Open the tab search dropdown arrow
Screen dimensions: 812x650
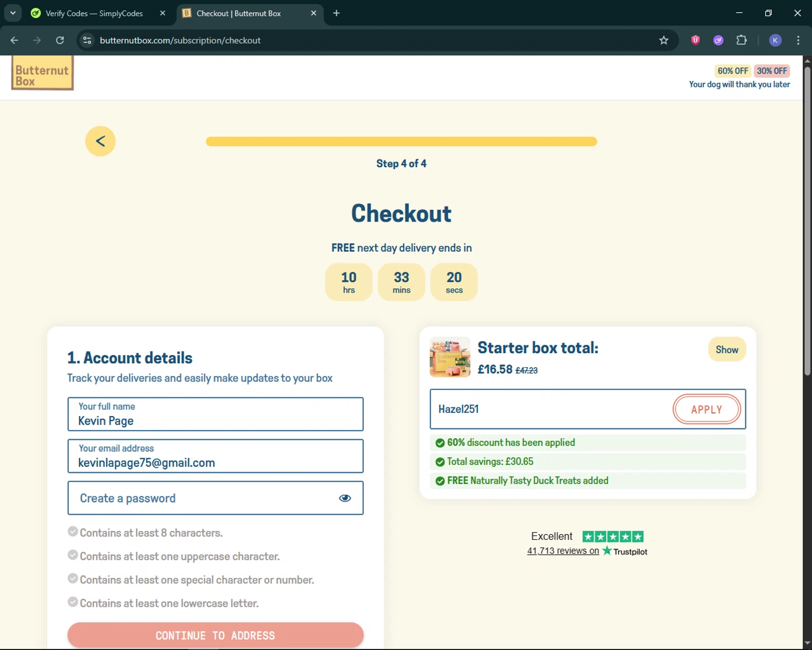tap(12, 13)
